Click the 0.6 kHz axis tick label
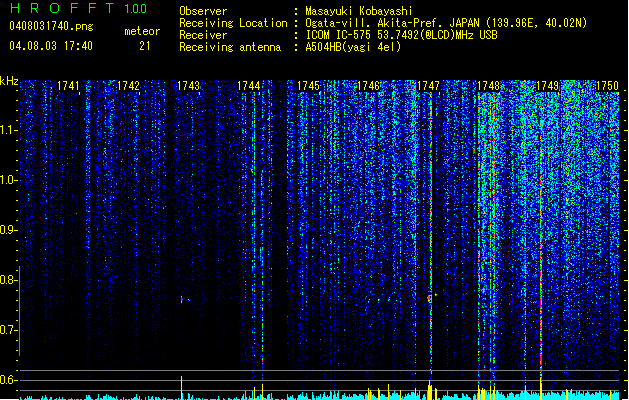The width and height of the screenshot is (629, 400). [8, 380]
